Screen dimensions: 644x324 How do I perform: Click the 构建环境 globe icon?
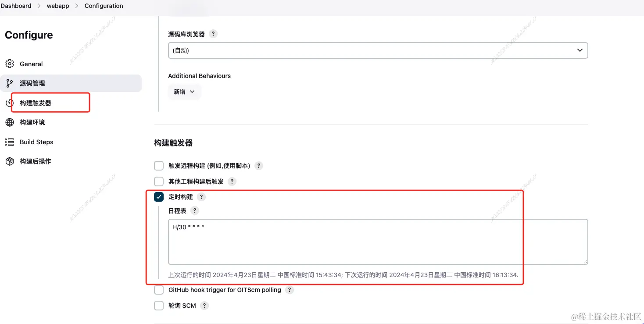click(10, 122)
